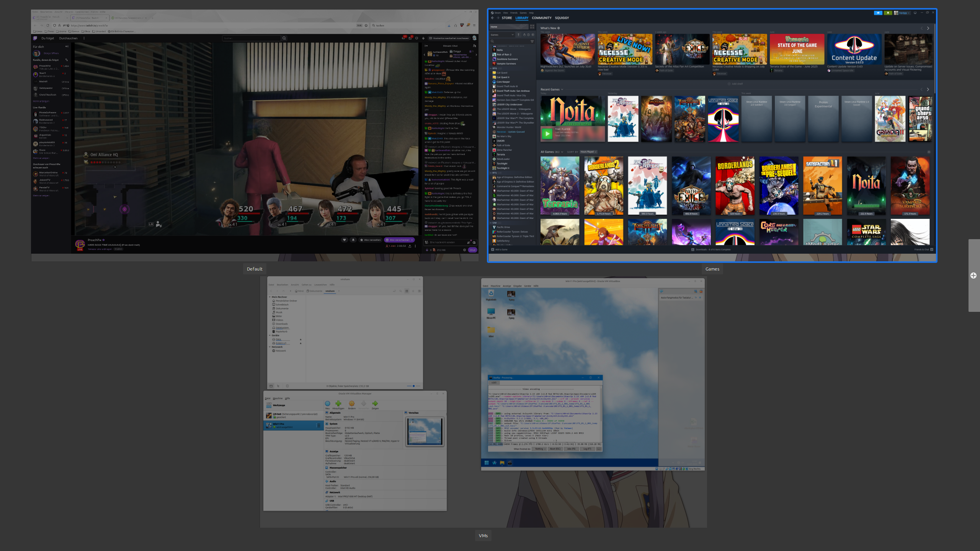Toggle icon view in vmshare file manager
Screen dimensions: 980x551
407,291
